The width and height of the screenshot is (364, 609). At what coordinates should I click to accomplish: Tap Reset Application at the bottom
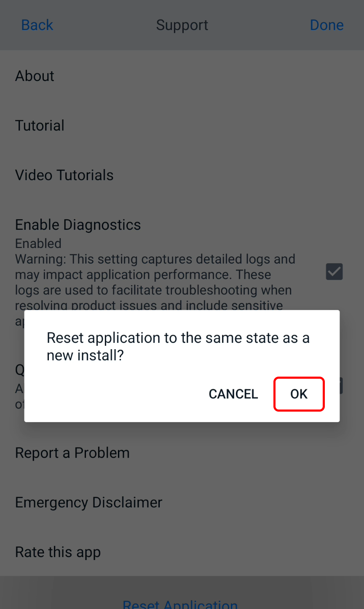click(180, 603)
